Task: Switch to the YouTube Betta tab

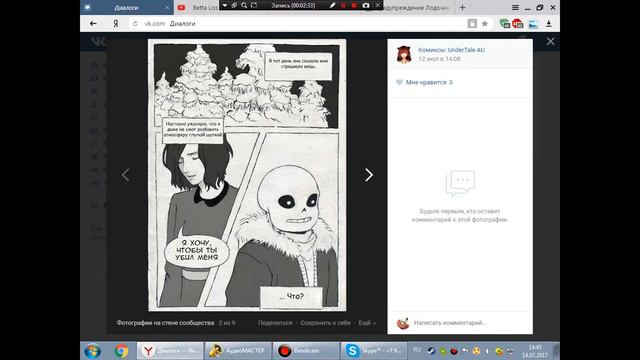Action: (x=198, y=8)
